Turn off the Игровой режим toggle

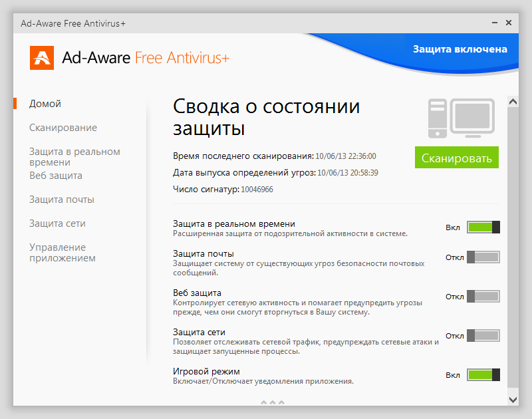pos(483,375)
